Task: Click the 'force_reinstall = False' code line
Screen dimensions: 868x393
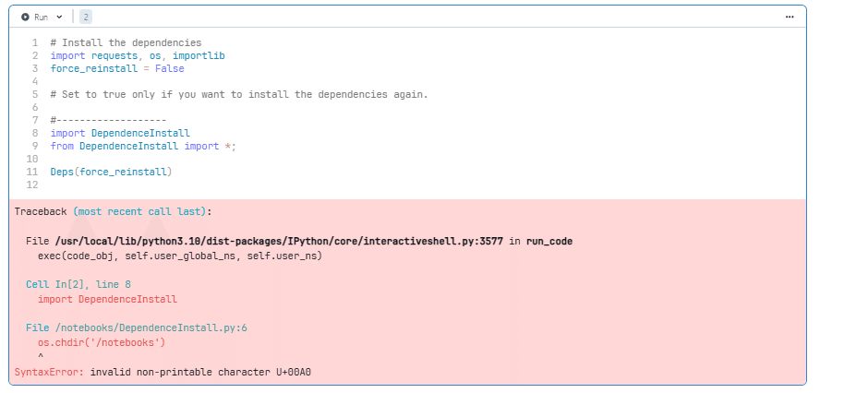Action: 117,68
